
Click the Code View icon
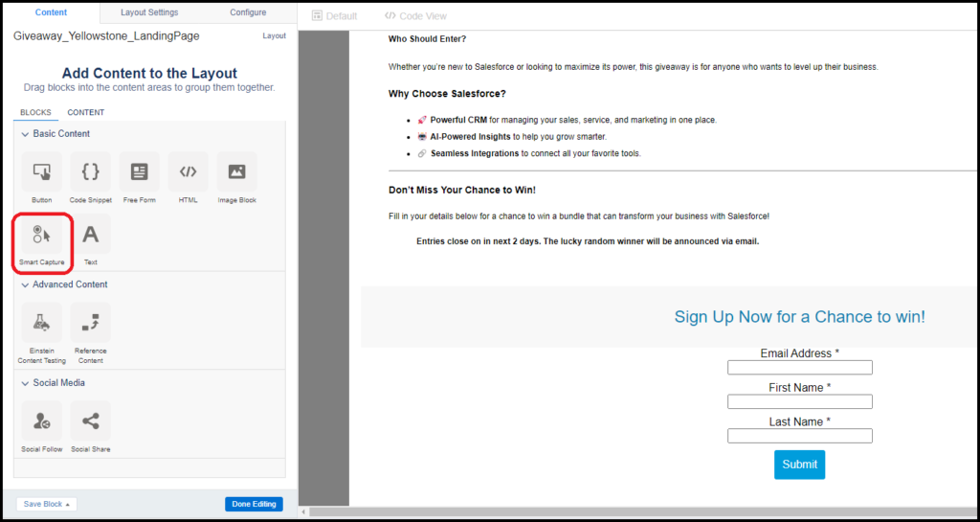pyautogui.click(x=390, y=15)
